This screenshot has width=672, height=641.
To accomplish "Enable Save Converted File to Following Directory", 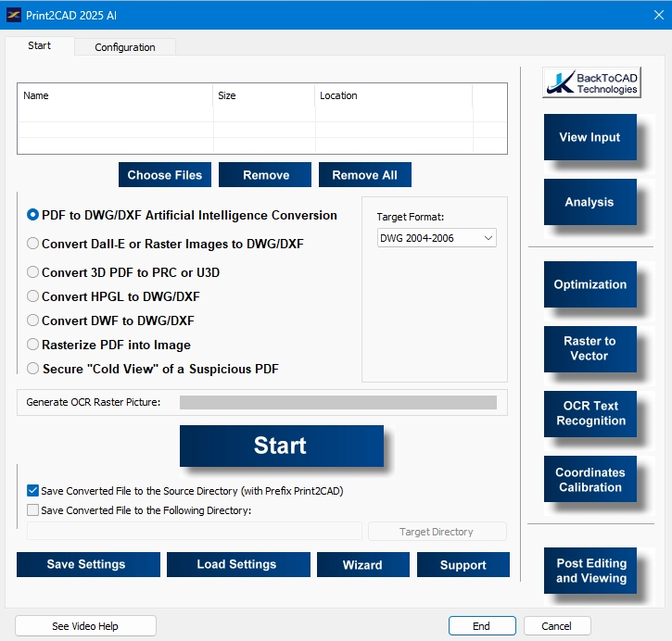I will click(x=33, y=509).
